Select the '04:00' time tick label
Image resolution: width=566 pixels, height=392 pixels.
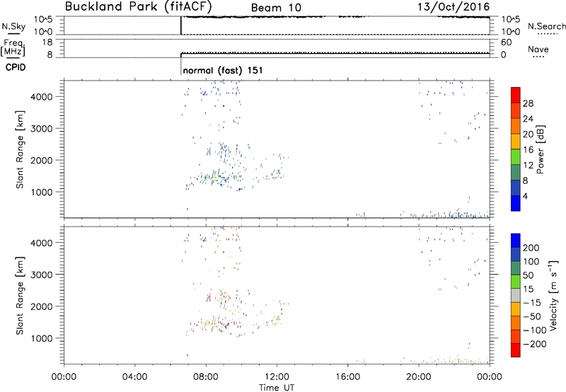click(x=134, y=377)
